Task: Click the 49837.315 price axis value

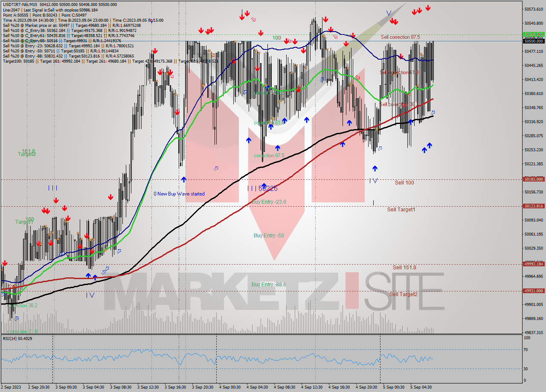Action: coord(534,332)
